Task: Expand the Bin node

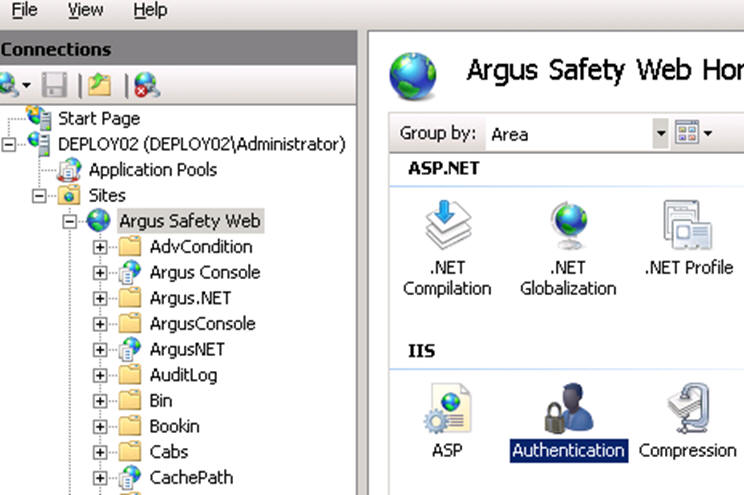Action: [100, 401]
